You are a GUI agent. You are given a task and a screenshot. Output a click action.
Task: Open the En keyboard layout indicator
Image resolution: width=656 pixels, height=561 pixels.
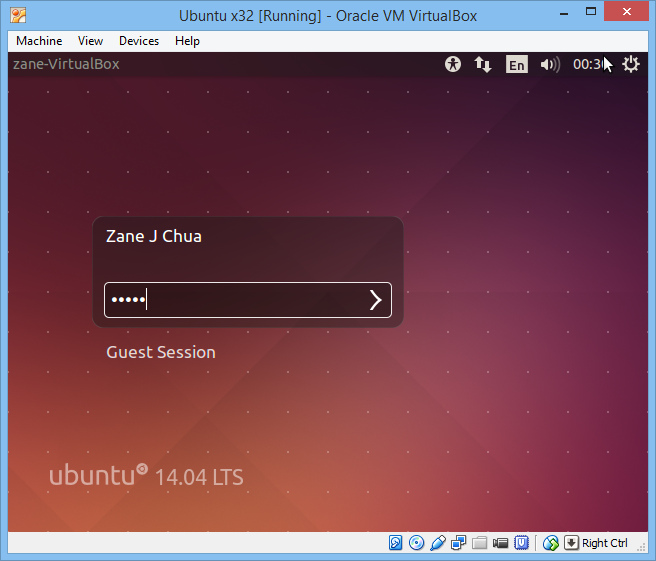click(x=517, y=64)
